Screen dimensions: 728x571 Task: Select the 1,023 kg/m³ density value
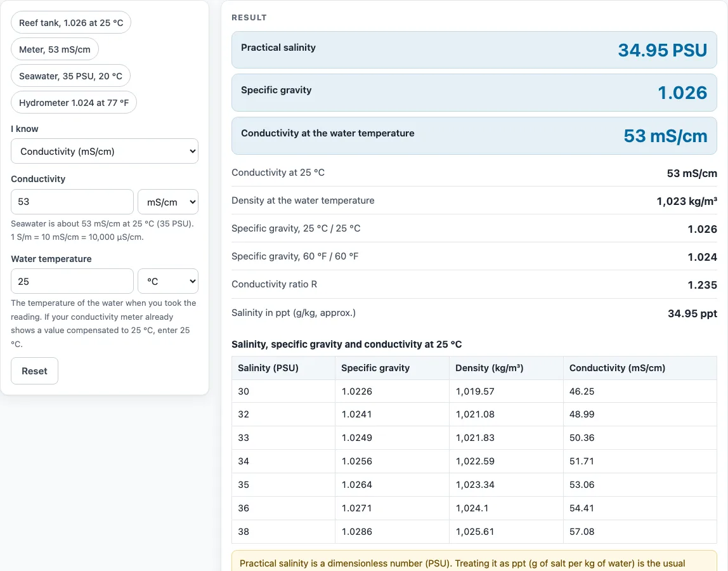(687, 201)
